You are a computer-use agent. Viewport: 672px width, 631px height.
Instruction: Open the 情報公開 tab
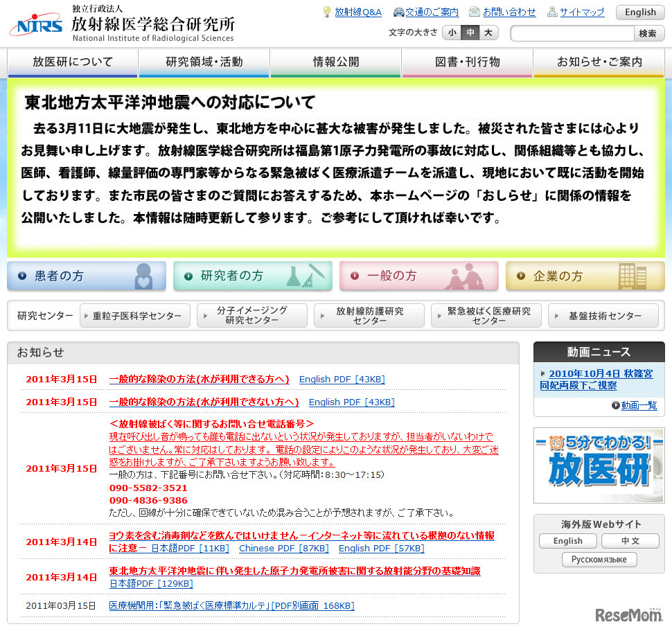[335, 62]
